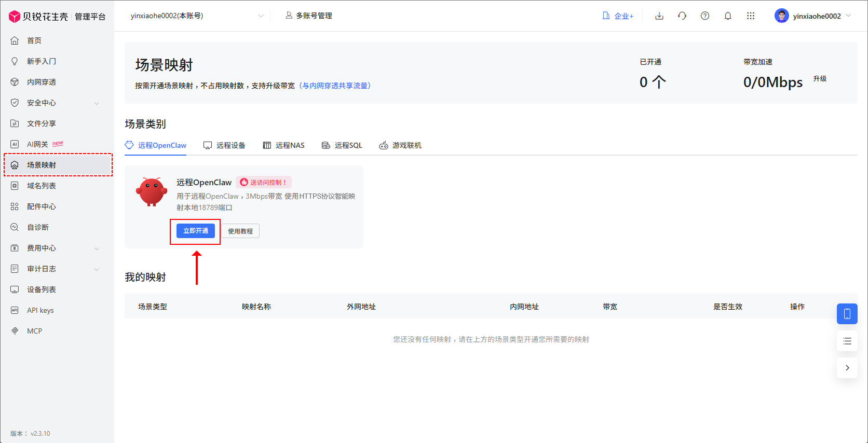Click the 贝锐花生壳 logo
The width and height of the screenshot is (868, 443).
38,17
